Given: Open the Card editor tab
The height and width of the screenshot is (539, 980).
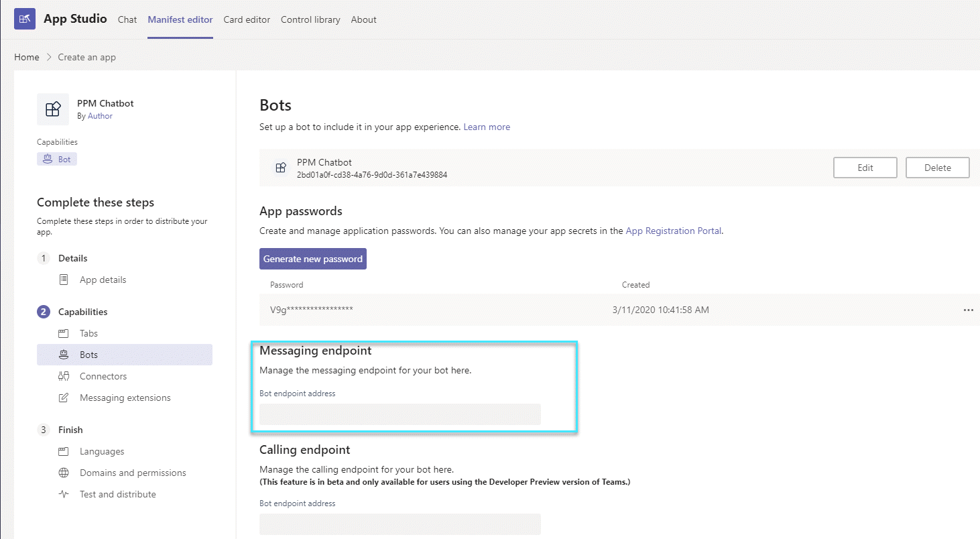Looking at the screenshot, I should [x=247, y=19].
